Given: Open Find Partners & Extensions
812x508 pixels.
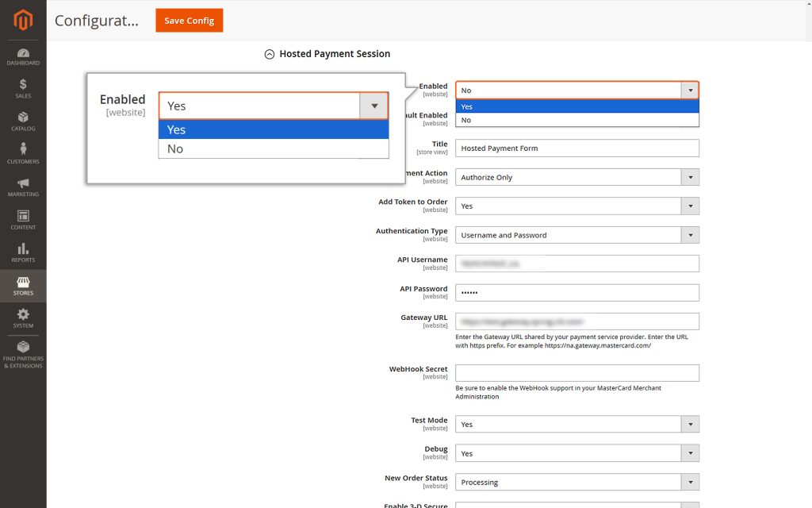Looking at the screenshot, I should (23, 350).
